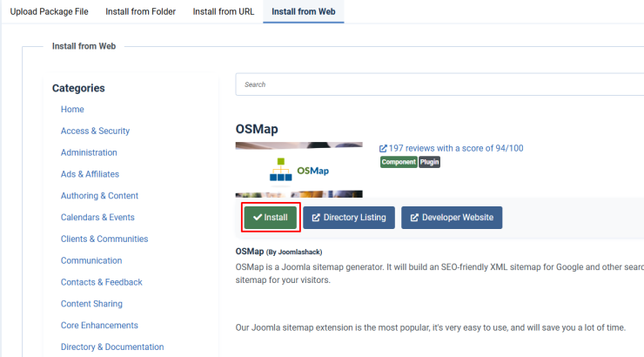Open the Home category
This screenshot has height=357, width=644.
click(x=72, y=110)
